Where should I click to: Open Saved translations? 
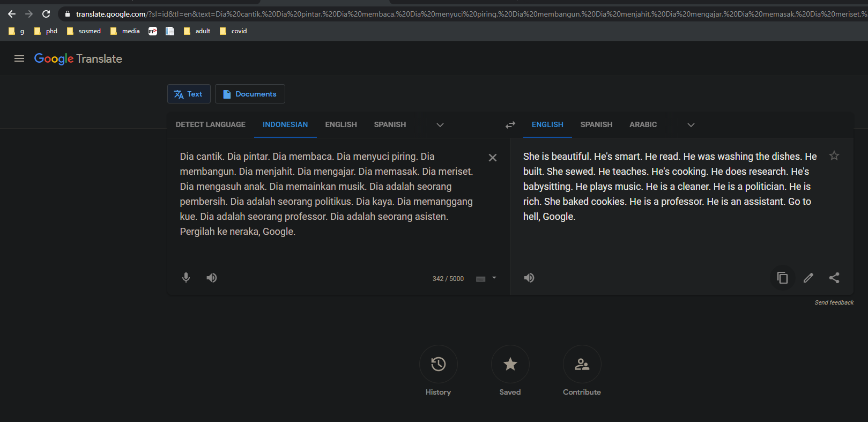510,371
